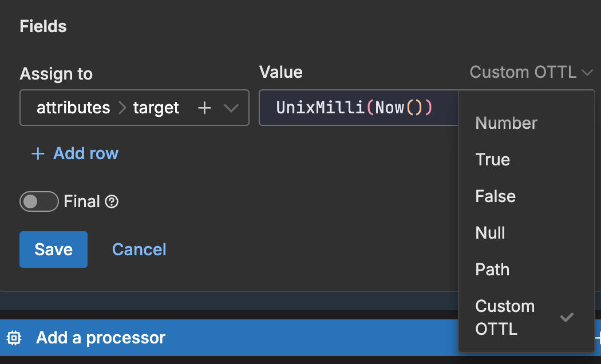The width and height of the screenshot is (601, 364).
Task: Click the "target" path segment
Action: (x=156, y=108)
